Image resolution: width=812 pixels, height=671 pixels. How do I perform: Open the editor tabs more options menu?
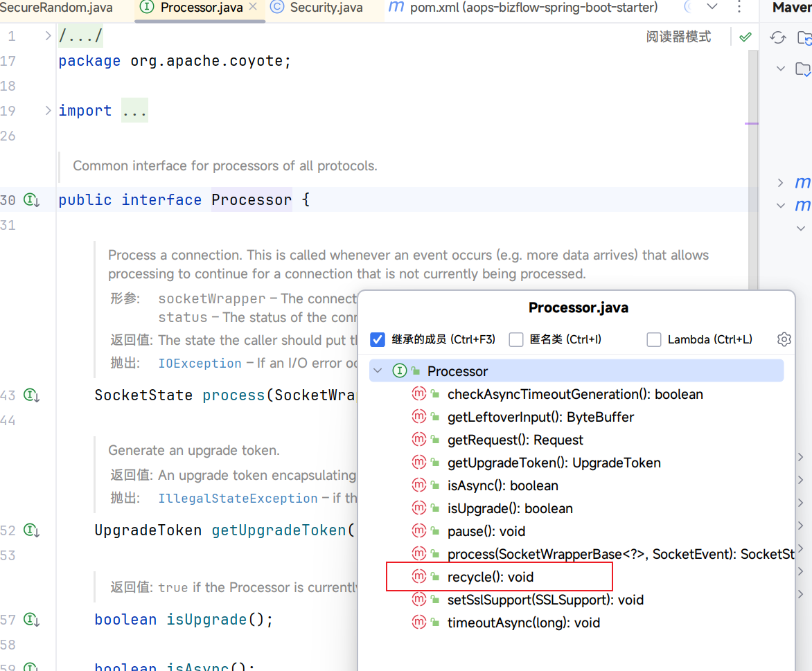[x=739, y=7]
